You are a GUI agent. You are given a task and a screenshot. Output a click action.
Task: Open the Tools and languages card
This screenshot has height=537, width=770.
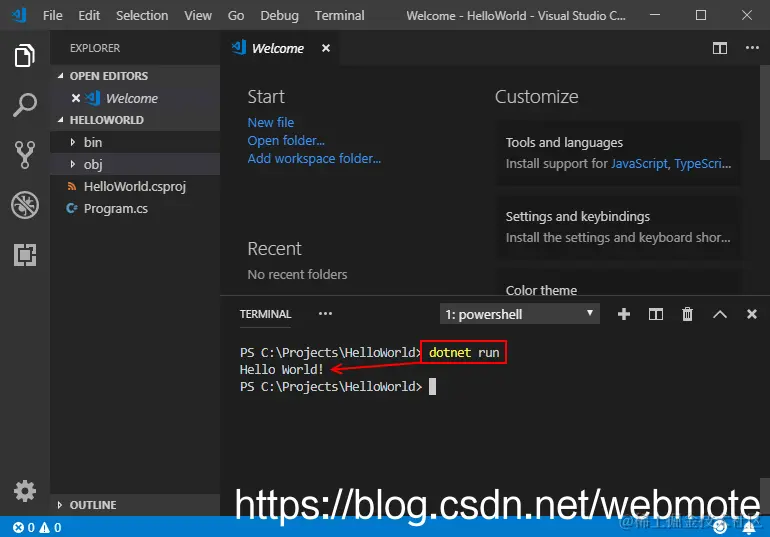(x=618, y=153)
